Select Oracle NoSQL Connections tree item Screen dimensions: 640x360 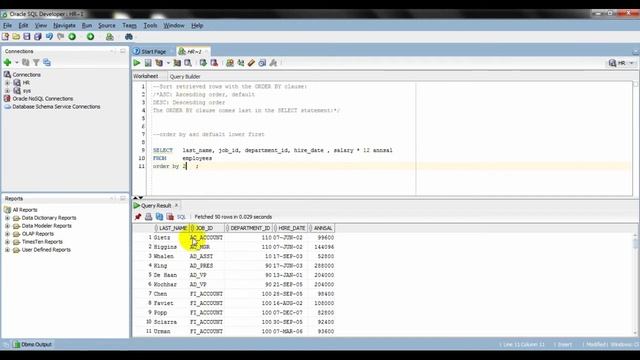(x=42, y=99)
